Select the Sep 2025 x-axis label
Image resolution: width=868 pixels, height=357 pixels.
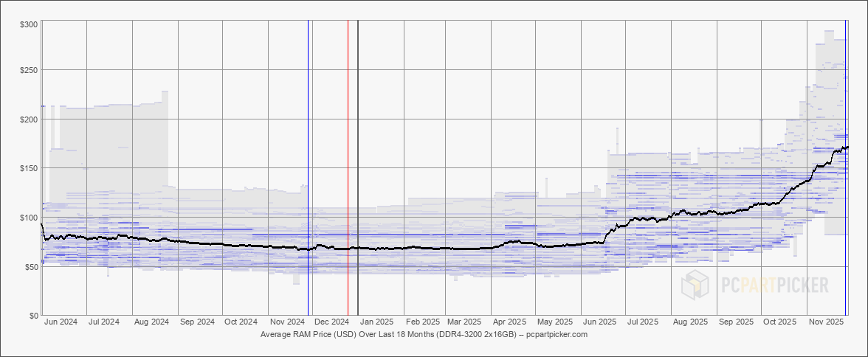[x=736, y=322]
